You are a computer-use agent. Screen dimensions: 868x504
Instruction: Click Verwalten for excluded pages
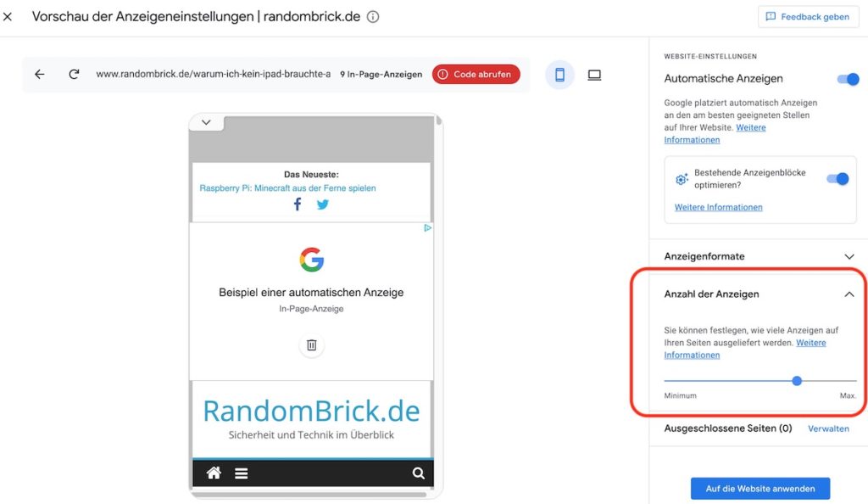pos(828,428)
